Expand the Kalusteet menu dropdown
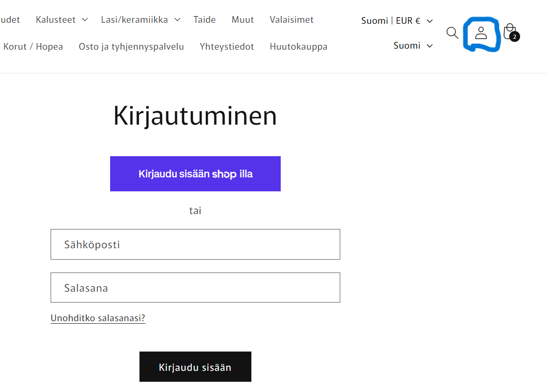The image size is (548, 392). coord(61,20)
